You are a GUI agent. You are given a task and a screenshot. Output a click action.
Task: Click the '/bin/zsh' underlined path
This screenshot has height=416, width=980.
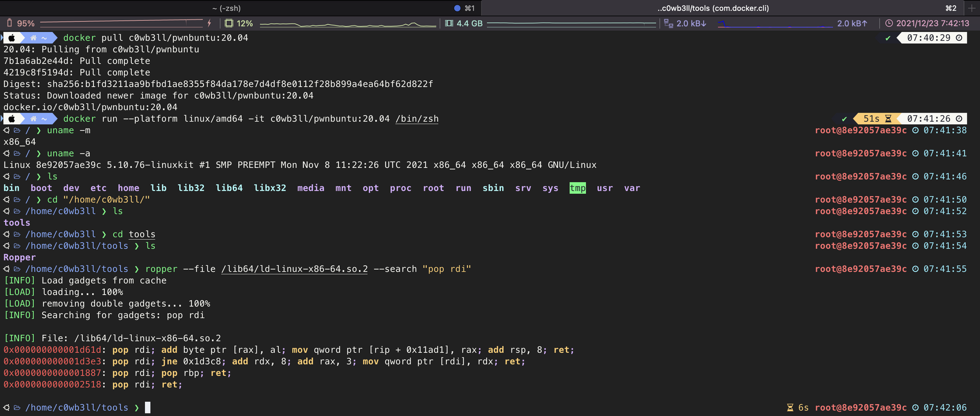[x=417, y=119]
